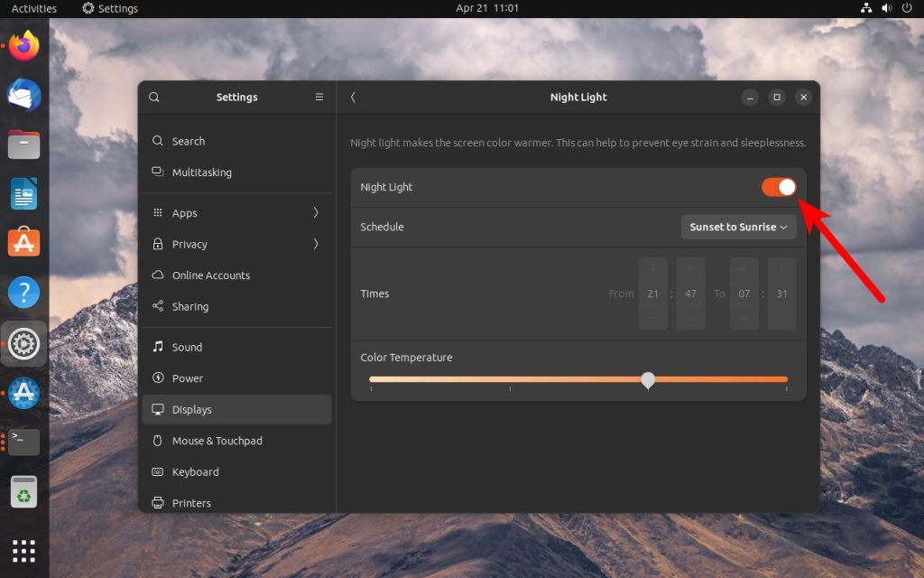Open the Printers settings panel
Screen dimensions: 924x578
point(237,502)
